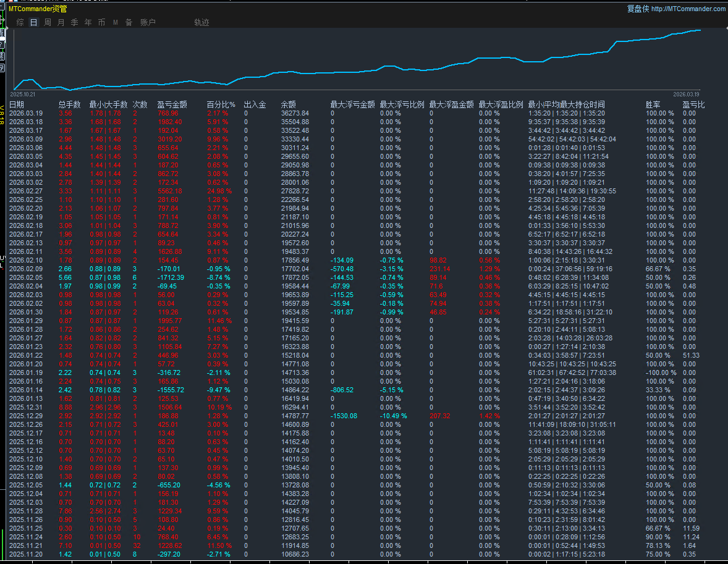Open the 轨迹 trajectory view
The image size is (728, 564).
coord(201,22)
